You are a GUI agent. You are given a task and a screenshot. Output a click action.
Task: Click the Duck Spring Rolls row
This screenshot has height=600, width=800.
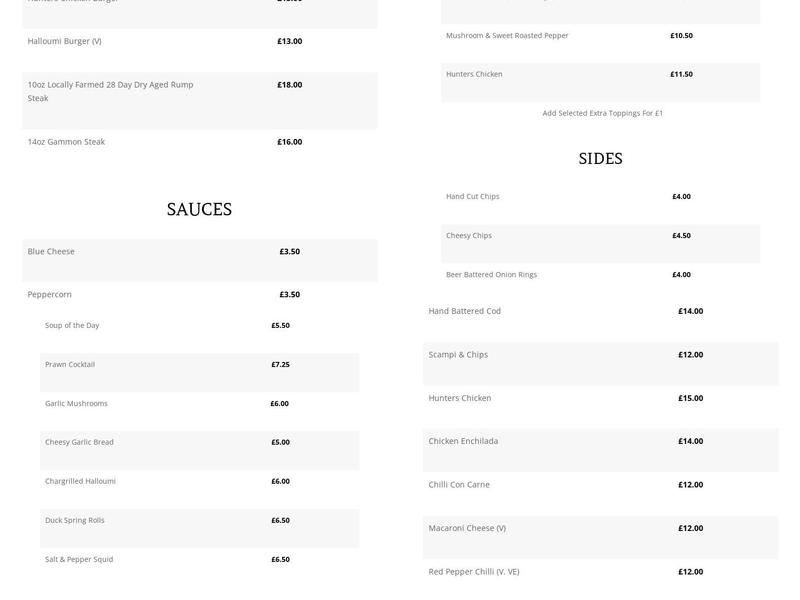(x=75, y=520)
